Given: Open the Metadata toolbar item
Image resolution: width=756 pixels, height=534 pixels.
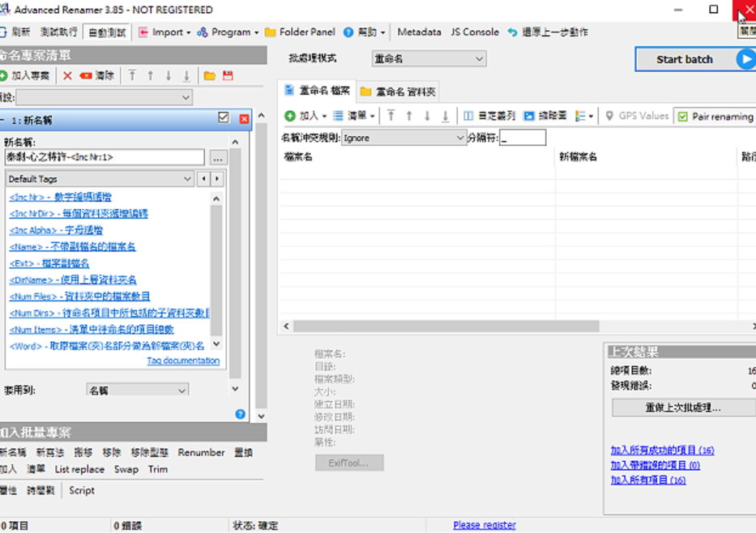Looking at the screenshot, I should 419,32.
